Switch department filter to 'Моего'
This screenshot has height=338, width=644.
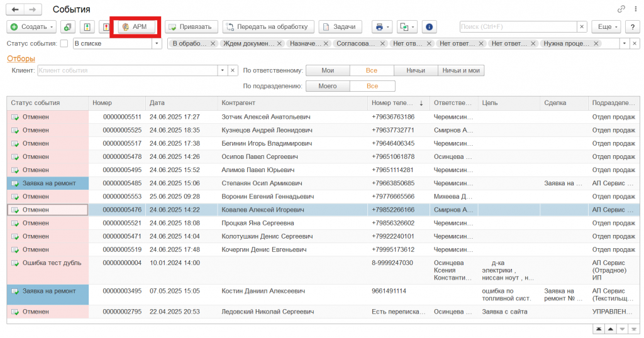point(327,86)
